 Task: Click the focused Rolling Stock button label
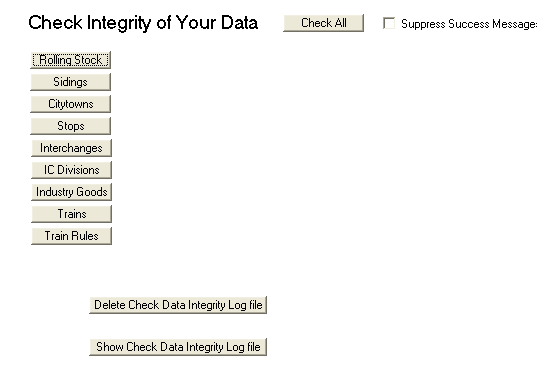(x=70, y=60)
